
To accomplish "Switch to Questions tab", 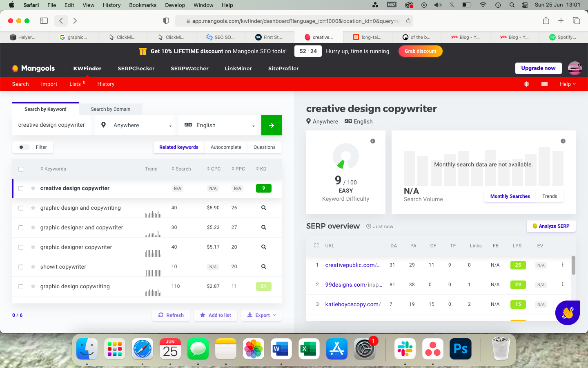I will [x=265, y=147].
